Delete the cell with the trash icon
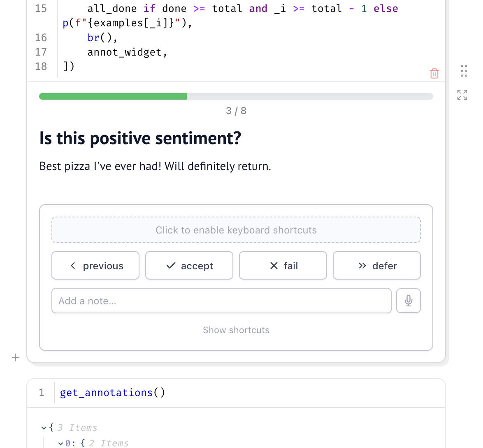 click(434, 73)
